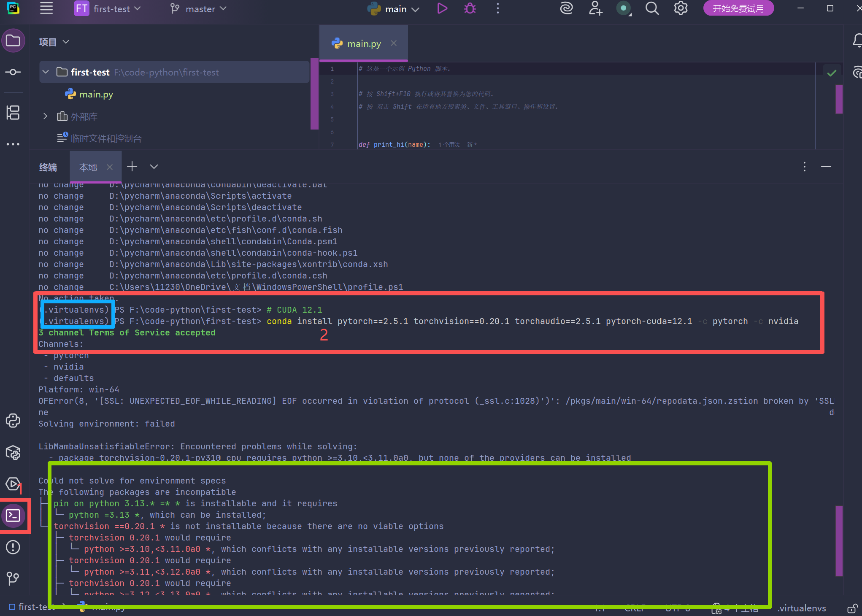Click the Shift+F10 comment line in editor

(x=426, y=94)
